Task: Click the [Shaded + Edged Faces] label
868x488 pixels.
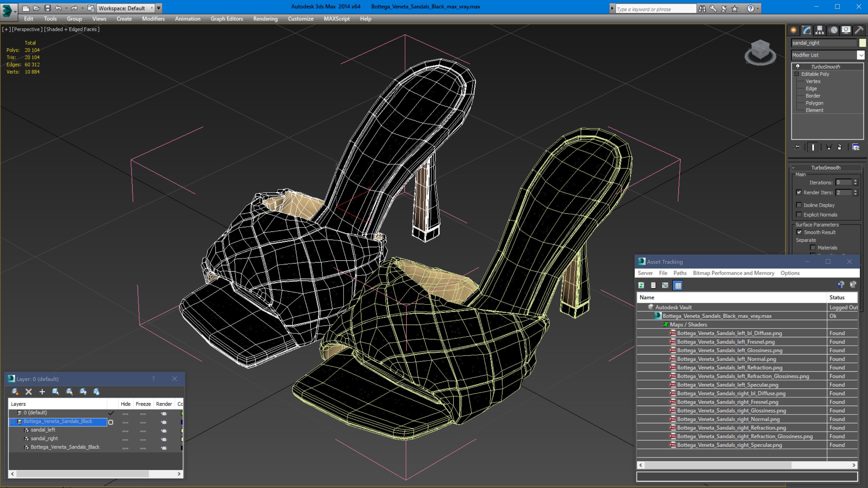Action: tap(72, 29)
